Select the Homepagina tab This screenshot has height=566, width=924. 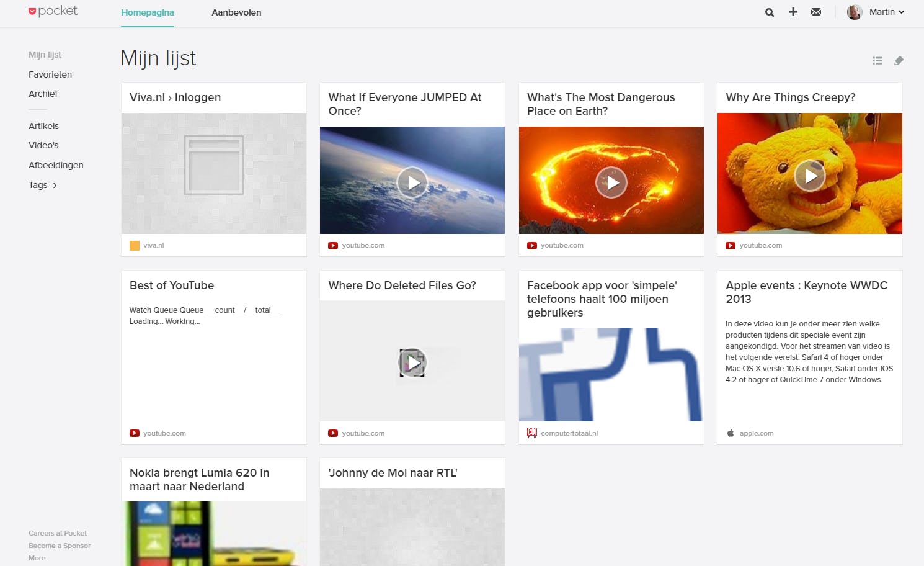[148, 12]
